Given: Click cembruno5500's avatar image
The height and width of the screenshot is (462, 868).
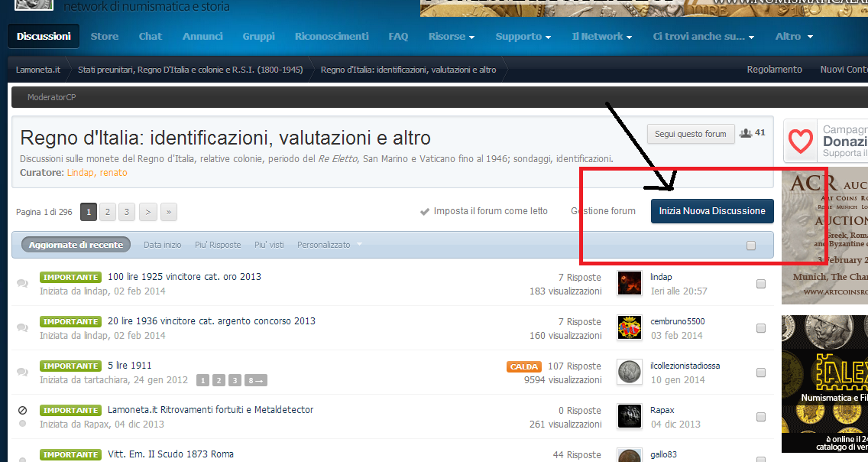Looking at the screenshot, I should pyautogui.click(x=630, y=327).
